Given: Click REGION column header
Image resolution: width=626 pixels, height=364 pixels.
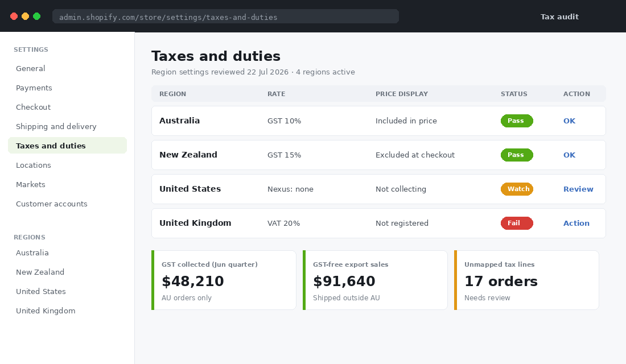Looking at the screenshot, I should (172, 94).
